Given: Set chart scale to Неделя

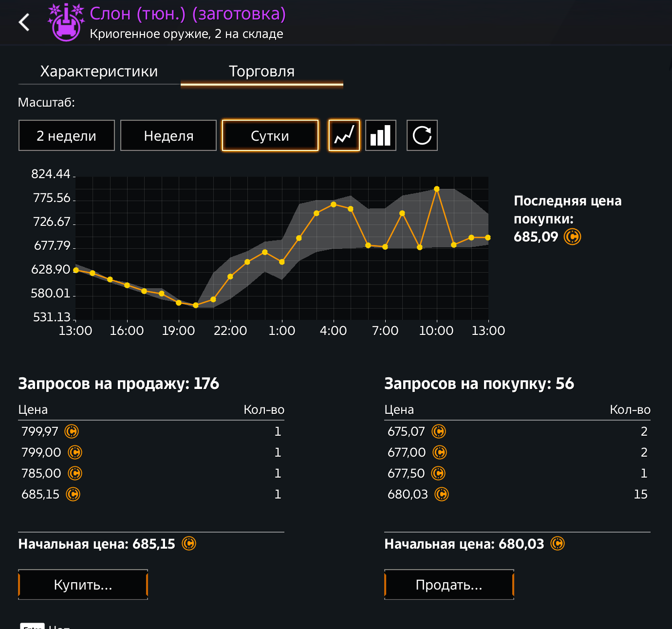Looking at the screenshot, I should (168, 135).
